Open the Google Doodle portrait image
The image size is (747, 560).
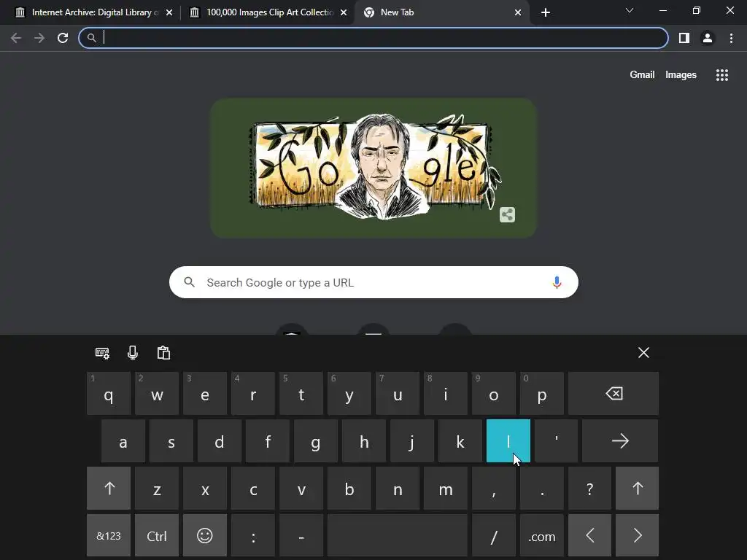point(374,167)
